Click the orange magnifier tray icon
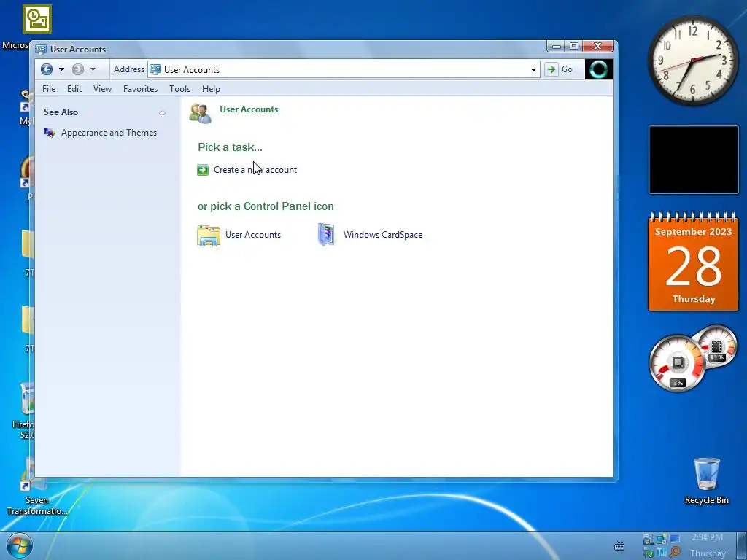Image resolution: width=747 pixels, height=560 pixels. (x=675, y=553)
